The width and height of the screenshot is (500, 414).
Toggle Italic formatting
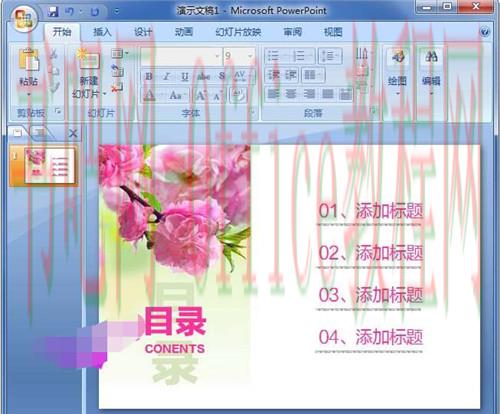167,76
